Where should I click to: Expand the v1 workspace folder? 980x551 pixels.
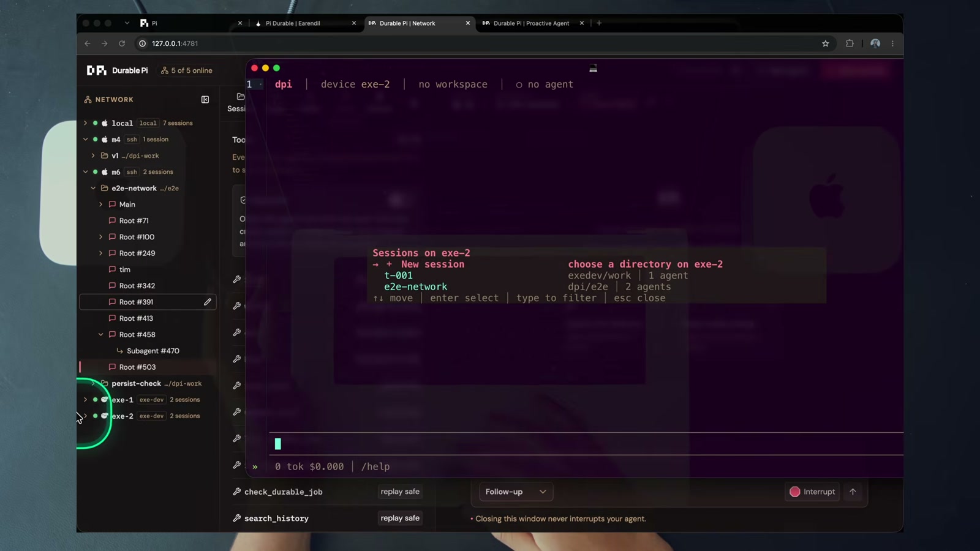[x=93, y=156]
